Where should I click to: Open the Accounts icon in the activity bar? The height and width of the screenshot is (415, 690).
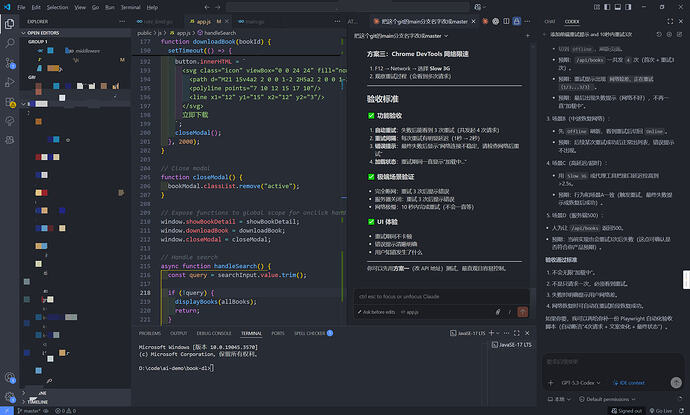pos(10,377)
